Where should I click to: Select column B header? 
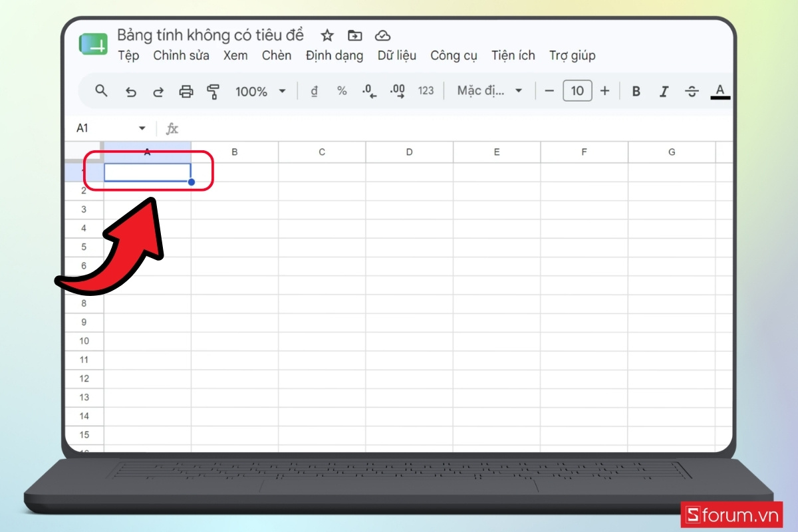(235, 152)
